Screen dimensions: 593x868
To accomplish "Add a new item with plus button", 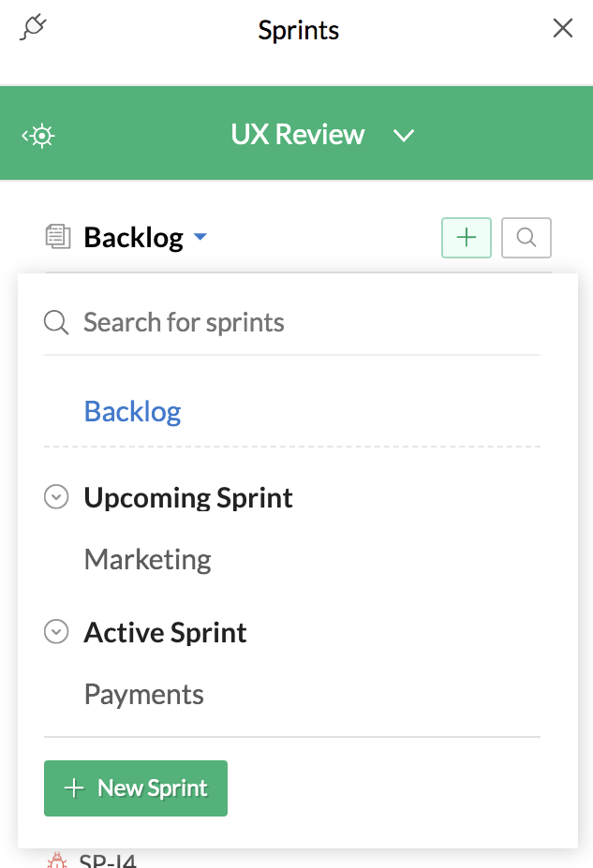I will (467, 238).
